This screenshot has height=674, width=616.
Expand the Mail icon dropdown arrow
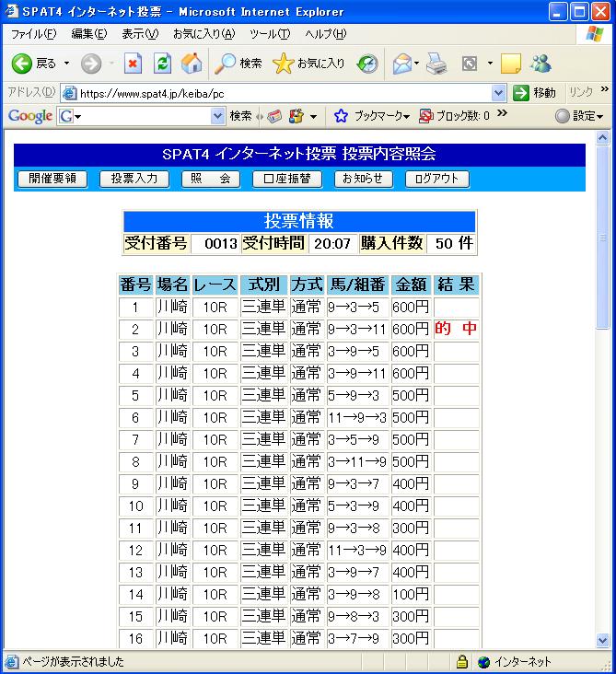pos(416,64)
